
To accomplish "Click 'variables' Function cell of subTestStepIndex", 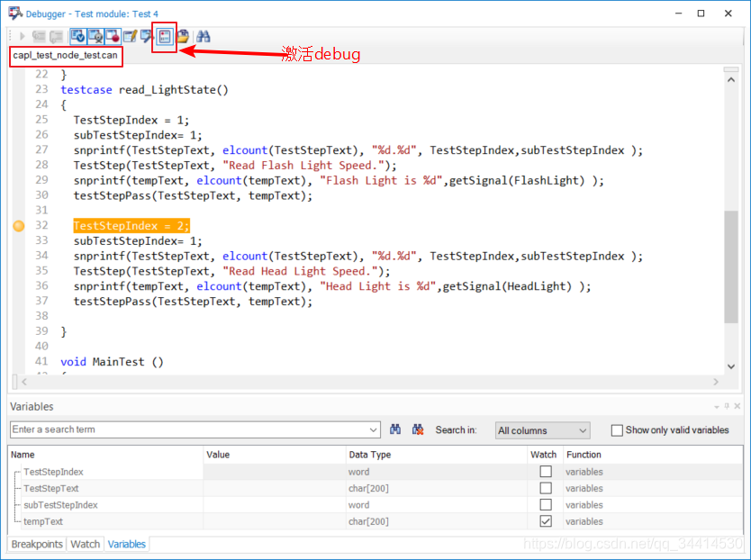I will pos(584,504).
